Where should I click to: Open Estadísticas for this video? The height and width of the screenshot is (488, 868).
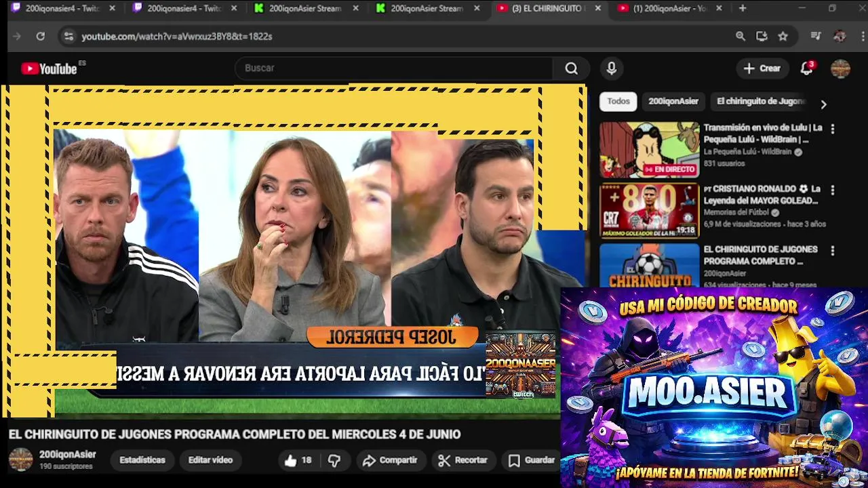[x=142, y=460]
